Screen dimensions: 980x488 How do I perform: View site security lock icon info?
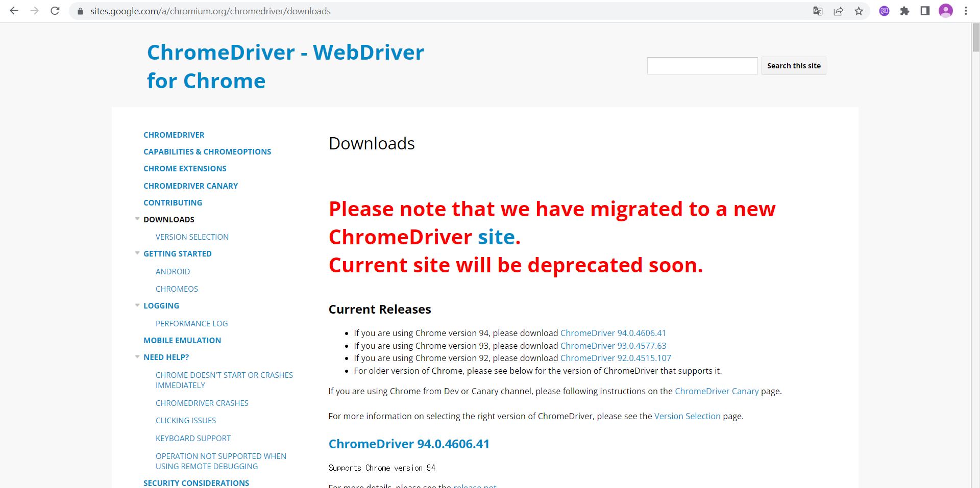(80, 11)
